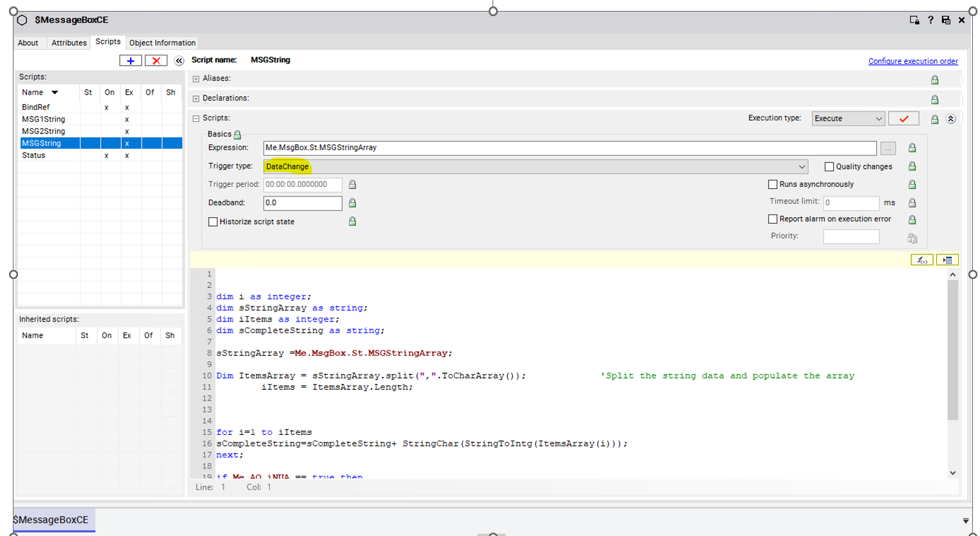
Task: Select the MSGString script row
Action: (100, 143)
